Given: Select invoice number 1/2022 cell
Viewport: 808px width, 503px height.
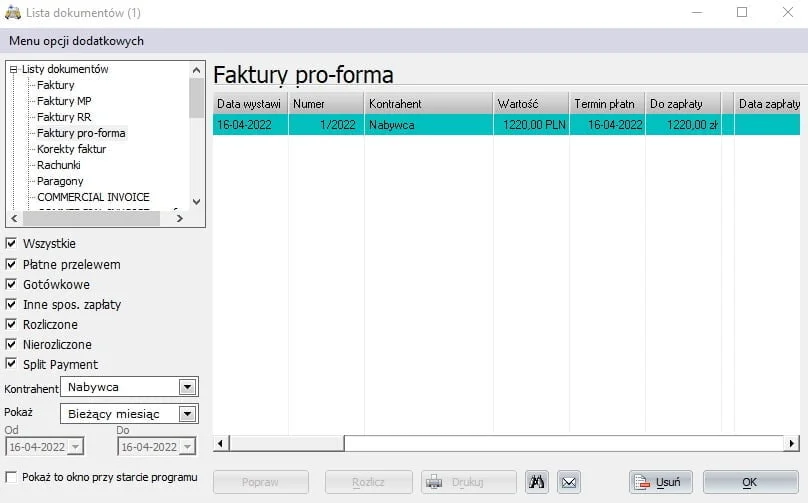Looking at the screenshot, I should click(326, 125).
